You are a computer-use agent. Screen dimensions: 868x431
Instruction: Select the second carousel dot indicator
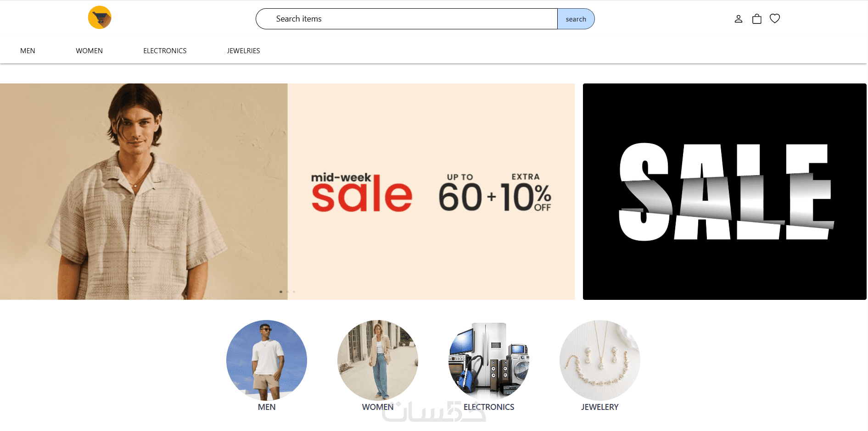pos(288,292)
